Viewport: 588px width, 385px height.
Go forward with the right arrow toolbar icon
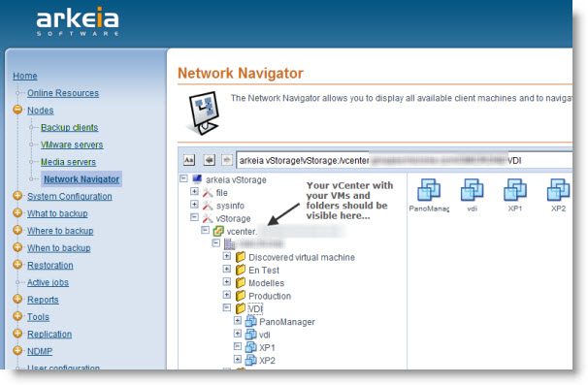coord(226,160)
